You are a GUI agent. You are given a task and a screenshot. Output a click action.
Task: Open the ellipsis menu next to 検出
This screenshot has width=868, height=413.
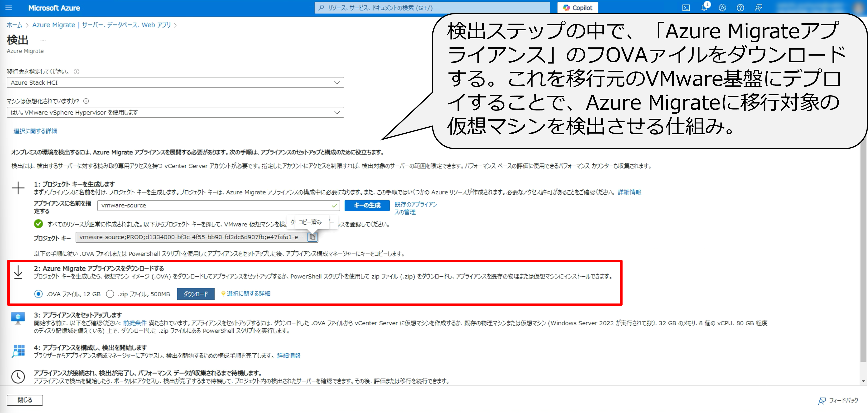[x=43, y=40]
